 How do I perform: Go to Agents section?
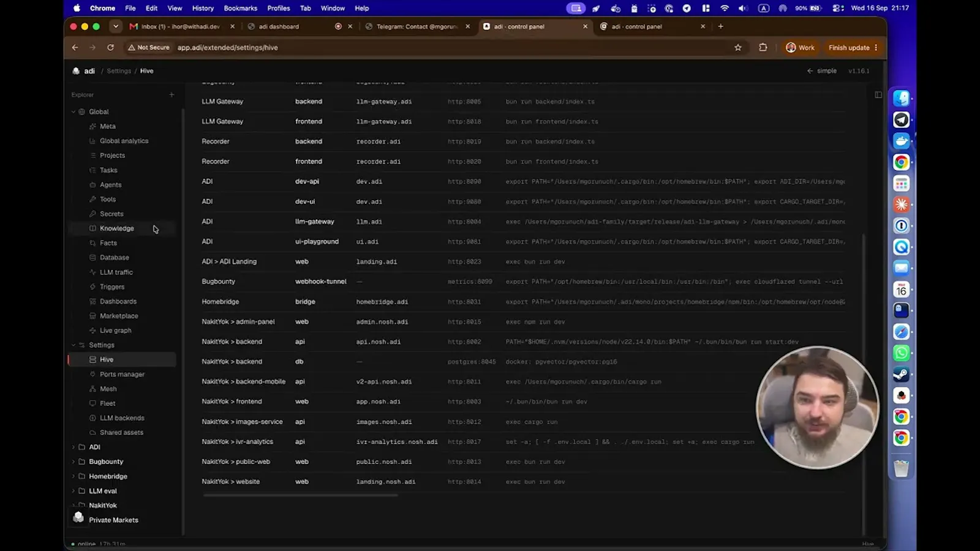tap(110, 185)
